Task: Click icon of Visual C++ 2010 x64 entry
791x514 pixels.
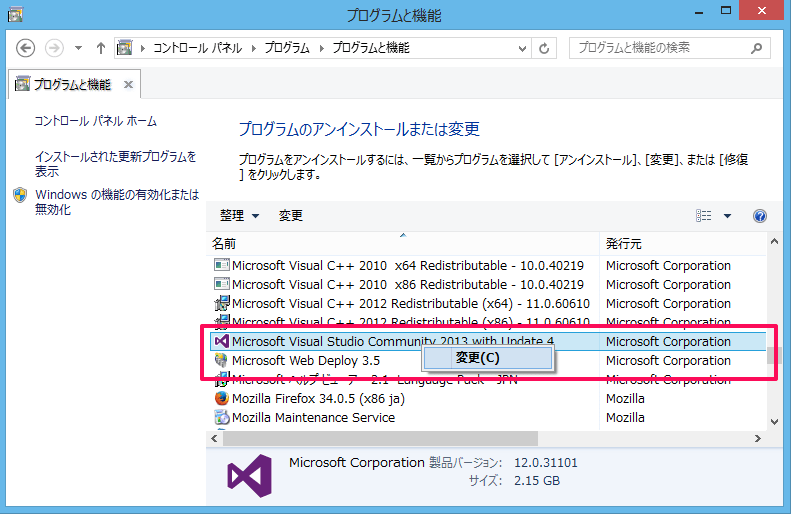Action: click(222, 265)
